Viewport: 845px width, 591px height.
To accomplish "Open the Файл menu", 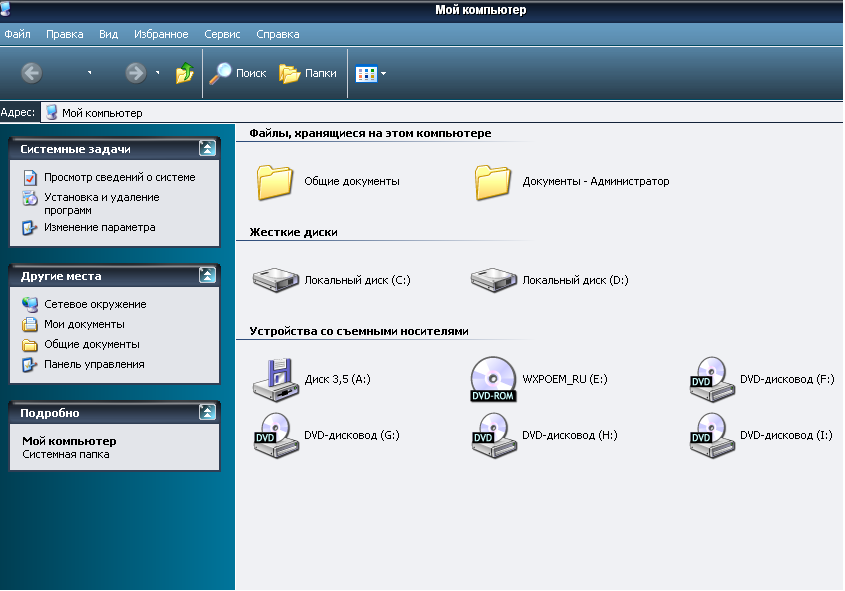I will click(x=17, y=34).
